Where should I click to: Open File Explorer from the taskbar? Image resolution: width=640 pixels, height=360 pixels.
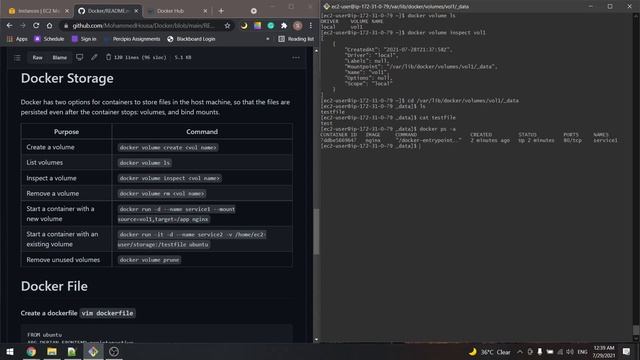tap(52, 351)
